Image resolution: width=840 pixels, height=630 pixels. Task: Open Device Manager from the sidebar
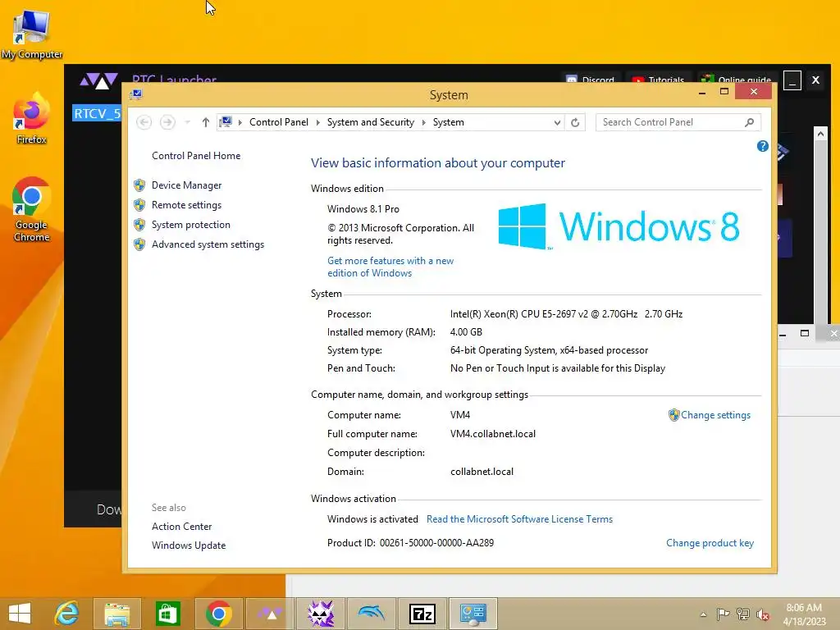click(186, 185)
